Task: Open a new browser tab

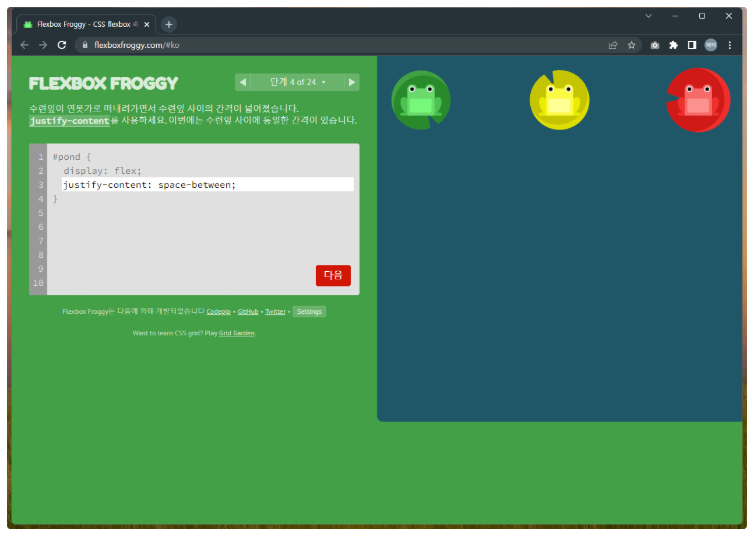Action: pos(169,24)
